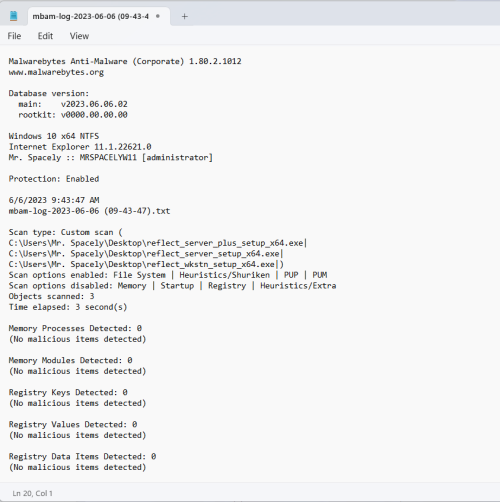Click the reflect_server_plus_setup_x64.exe path line

pyautogui.click(x=158, y=243)
